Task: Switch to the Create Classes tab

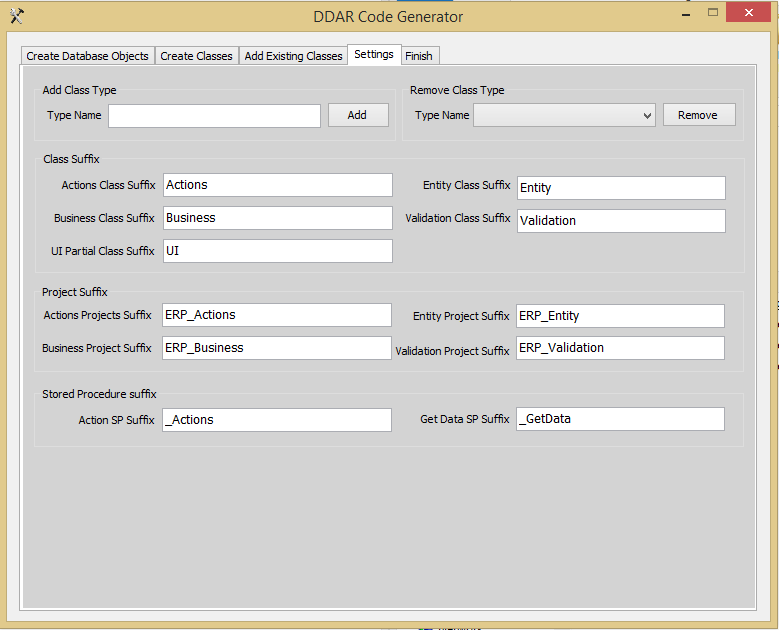Action: point(196,56)
